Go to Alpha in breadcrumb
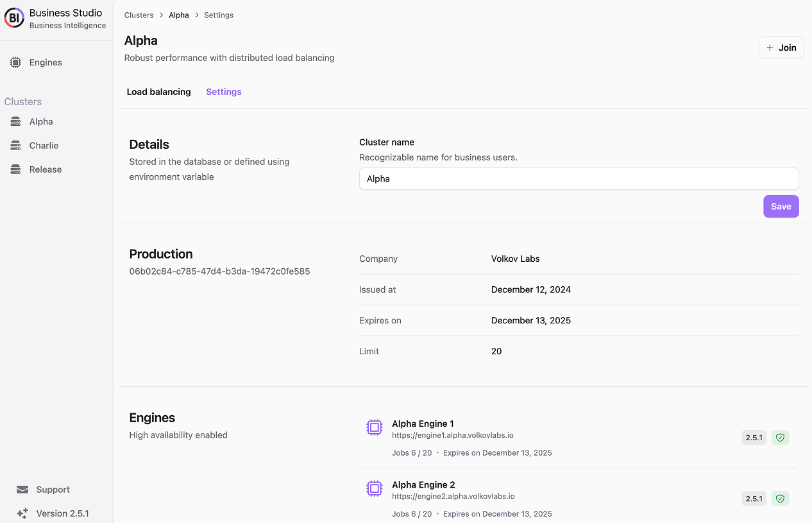 pos(179,15)
